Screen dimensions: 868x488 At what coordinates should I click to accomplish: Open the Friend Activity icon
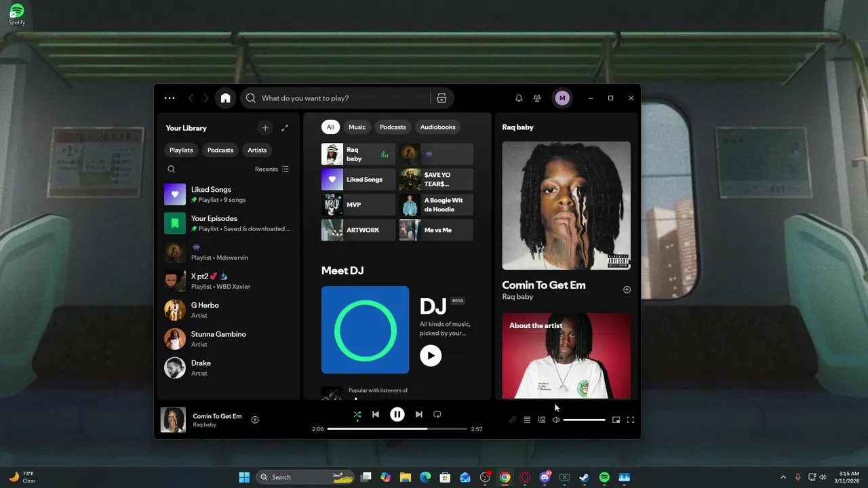[537, 98]
